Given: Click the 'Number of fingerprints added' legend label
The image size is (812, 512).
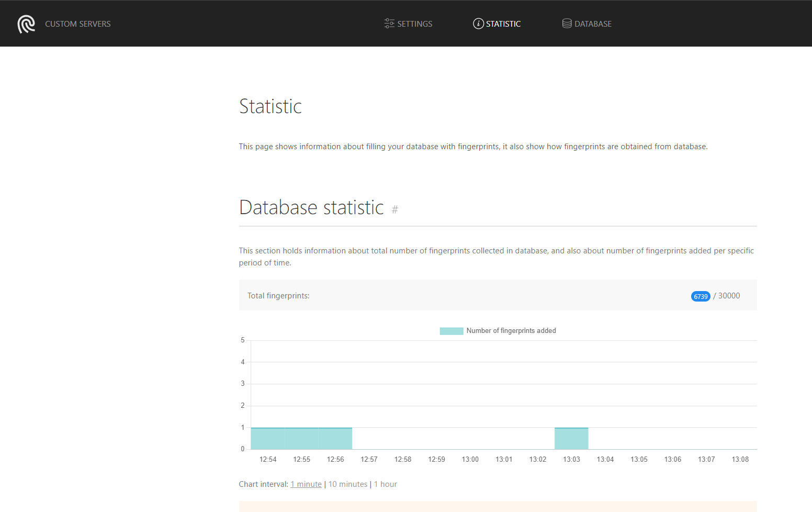Looking at the screenshot, I should click(511, 331).
